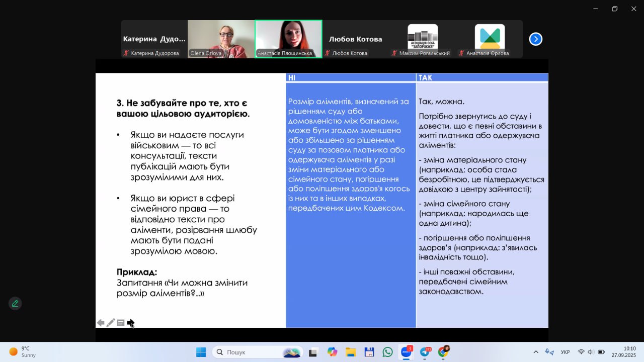
Task: Open the volume control in tray
Action: [591, 352]
